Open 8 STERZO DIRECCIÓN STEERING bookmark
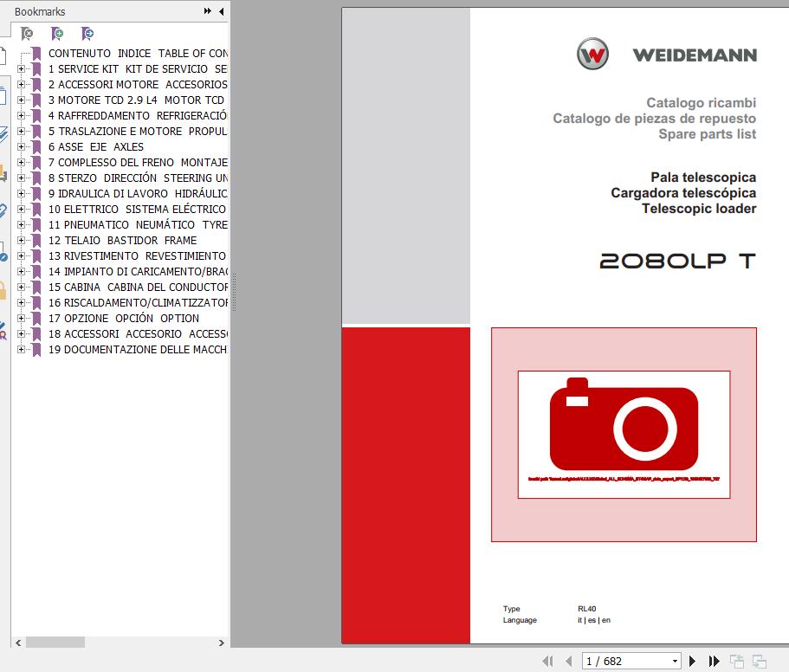Viewport: 789px width, 672px height. pos(138,178)
